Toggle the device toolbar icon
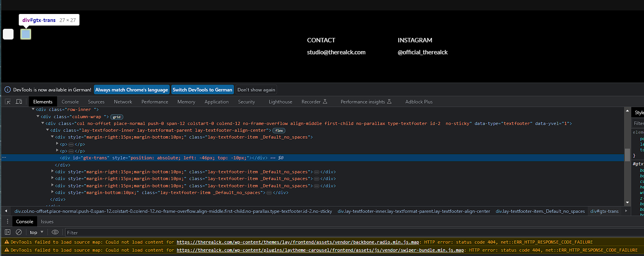Viewport: 644px width, 256px height. tap(19, 102)
